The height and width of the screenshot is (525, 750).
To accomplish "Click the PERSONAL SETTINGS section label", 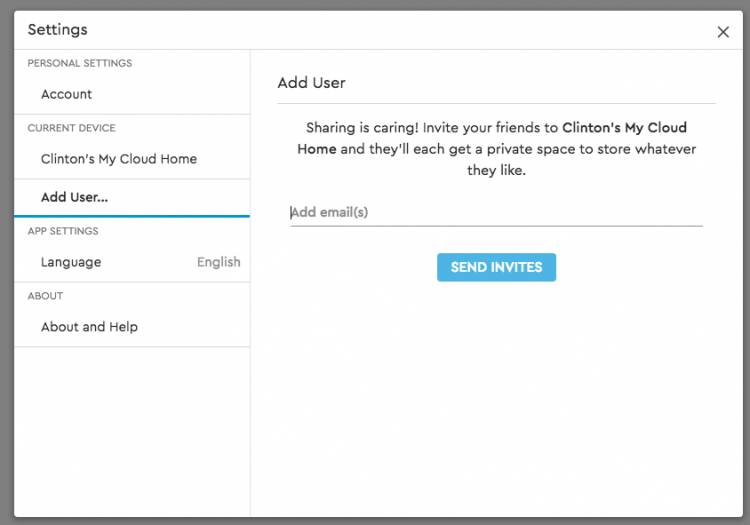I will [79, 63].
